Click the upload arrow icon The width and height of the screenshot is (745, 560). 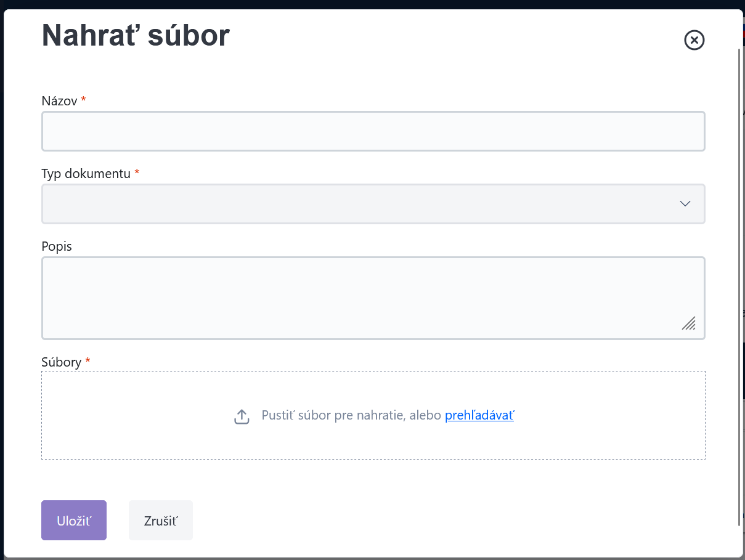coord(242,416)
